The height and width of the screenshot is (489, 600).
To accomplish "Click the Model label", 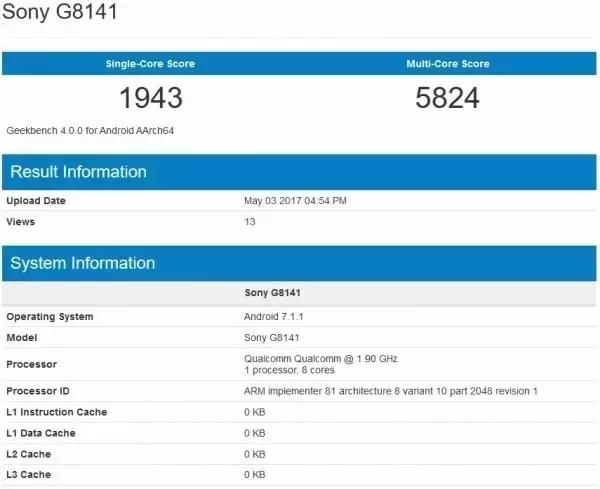I will tap(22, 337).
